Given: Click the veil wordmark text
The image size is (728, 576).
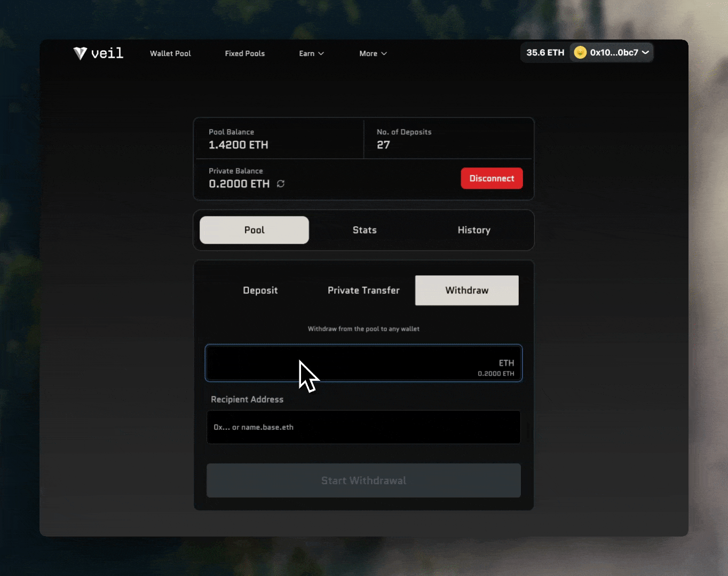Looking at the screenshot, I should [107, 53].
